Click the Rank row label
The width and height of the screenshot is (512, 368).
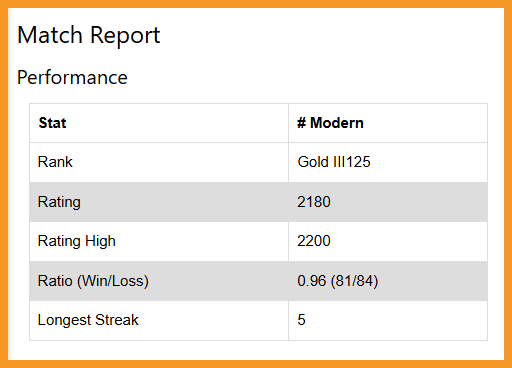[55, 162]
